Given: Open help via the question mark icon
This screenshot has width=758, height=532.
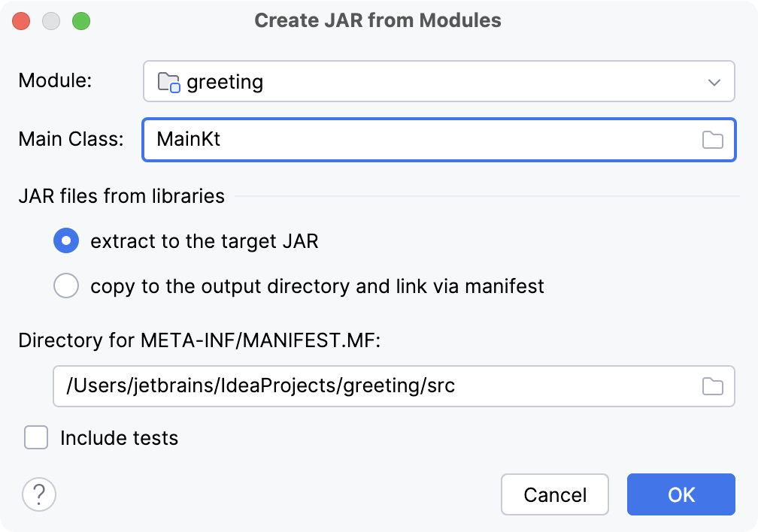Looking at the screenshot, I should 38,494.
